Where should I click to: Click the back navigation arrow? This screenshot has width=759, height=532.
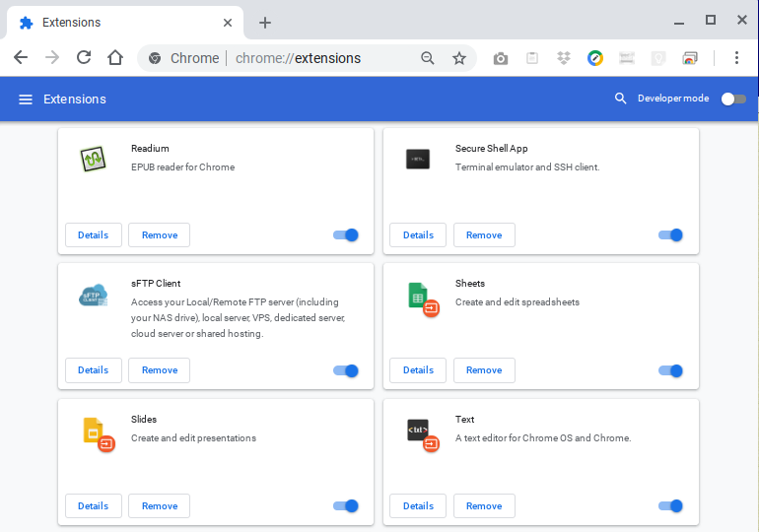point(21,57)
